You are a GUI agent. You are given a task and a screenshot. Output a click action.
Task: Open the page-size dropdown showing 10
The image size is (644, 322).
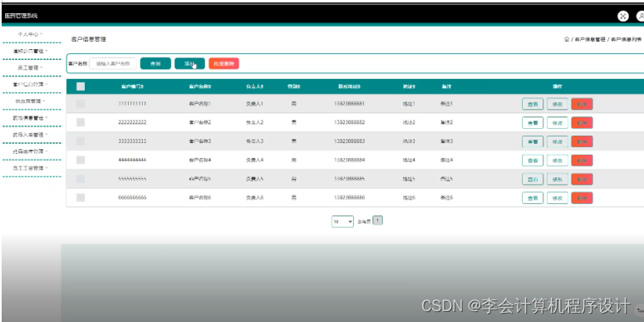tap(342, 221)
